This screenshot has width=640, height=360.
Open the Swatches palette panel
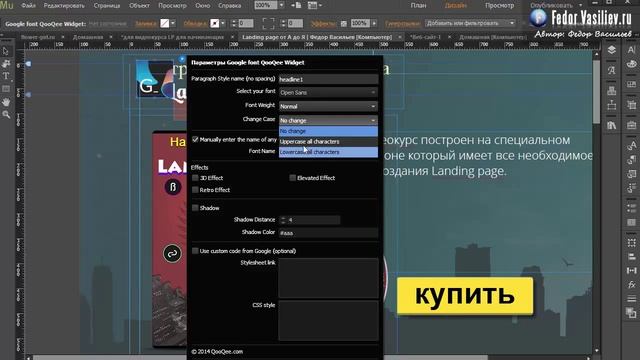[631, 64]
